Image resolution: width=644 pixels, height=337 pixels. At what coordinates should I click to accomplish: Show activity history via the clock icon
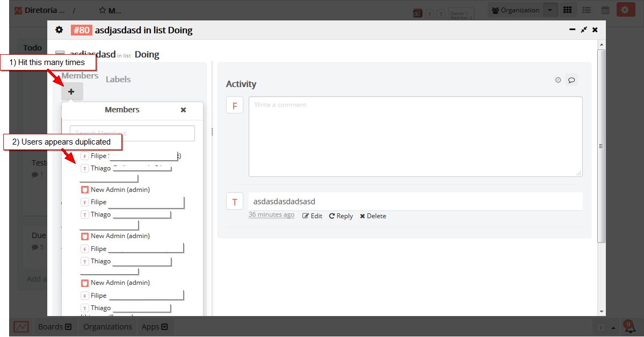pos(557,80)
